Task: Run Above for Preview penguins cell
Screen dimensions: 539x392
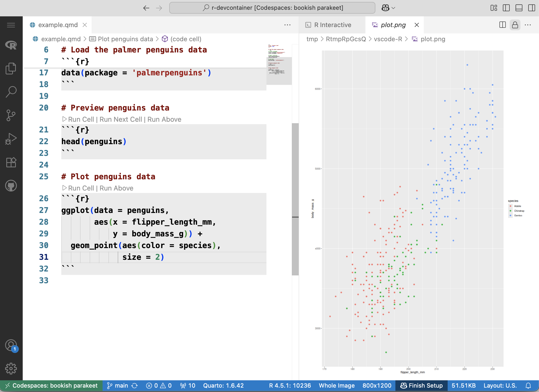Action: 164,119
